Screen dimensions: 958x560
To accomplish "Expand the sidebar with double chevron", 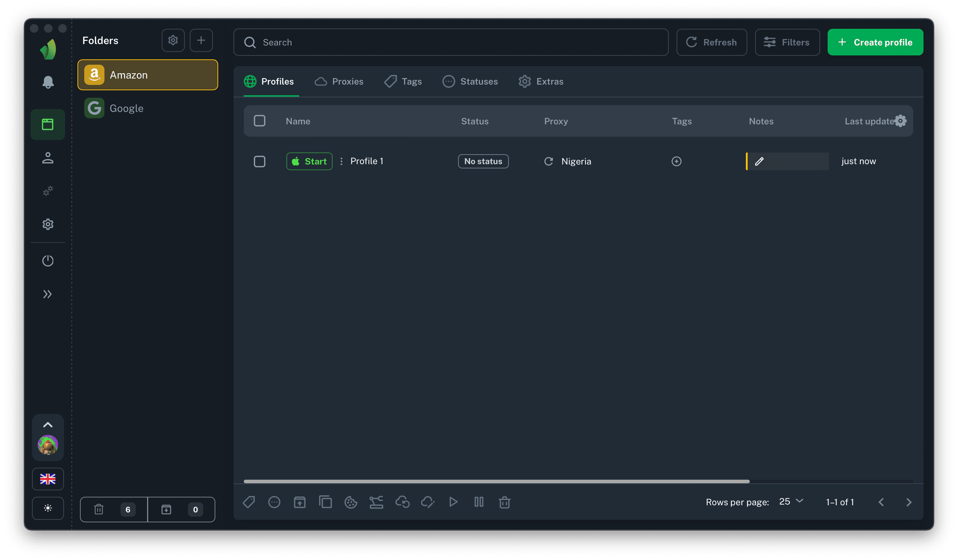I will (48, 294).
